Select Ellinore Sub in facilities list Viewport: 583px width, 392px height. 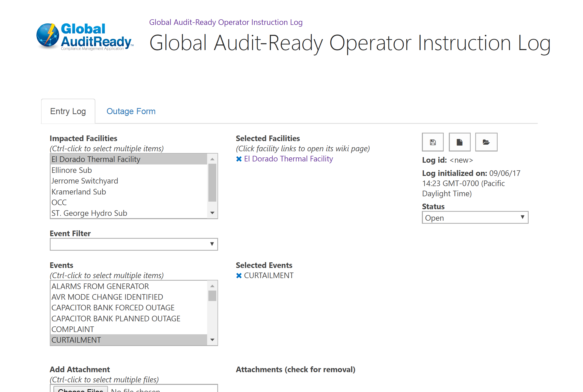coord(129,170)
